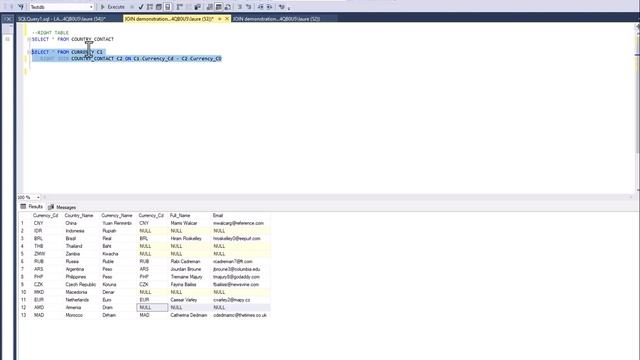Open the Testdb database dropdown
This screenshot has width=640, height=360.
(61, 7)
